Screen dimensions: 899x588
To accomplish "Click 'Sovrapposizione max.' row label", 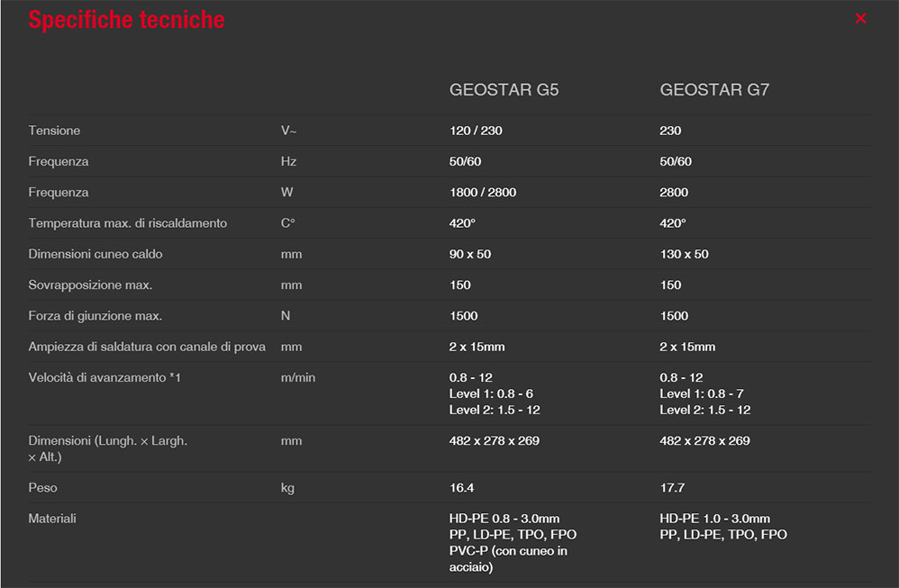I will tap(90, 285).
